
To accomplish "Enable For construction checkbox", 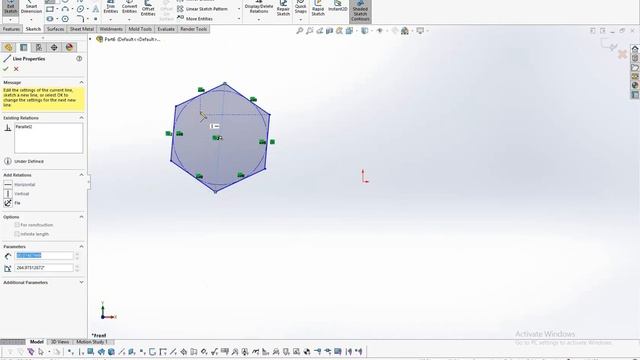I will [17, 225].
